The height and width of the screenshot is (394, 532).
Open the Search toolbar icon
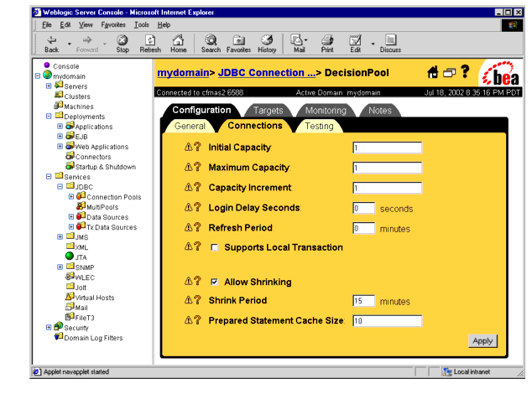tap(211, 44)
